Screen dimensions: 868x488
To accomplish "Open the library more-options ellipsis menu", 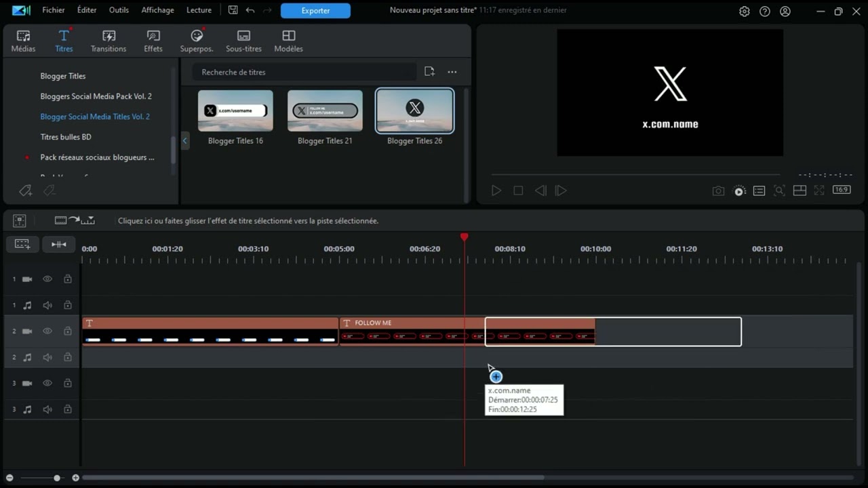I will click(x=452, y=72).
